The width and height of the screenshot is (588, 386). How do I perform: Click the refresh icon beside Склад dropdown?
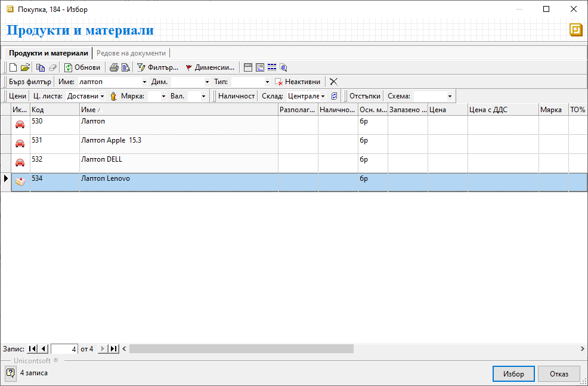coord(335,96)
